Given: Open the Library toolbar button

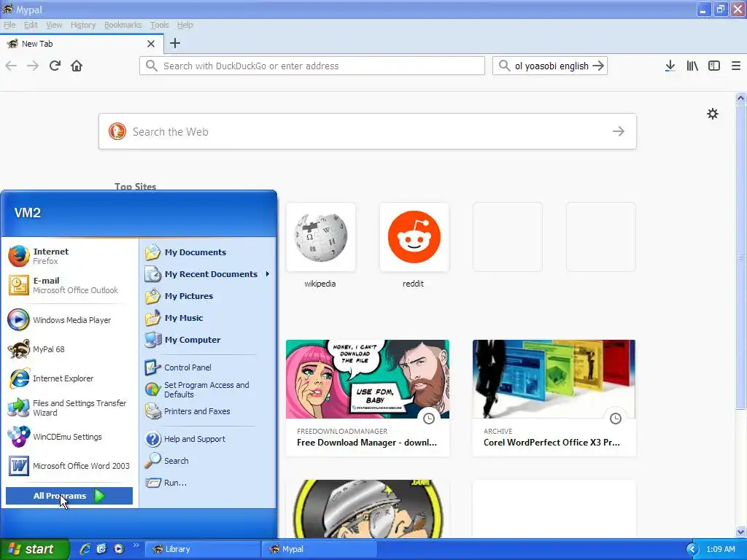Looking at the screenshot, I should coord(692,66).
